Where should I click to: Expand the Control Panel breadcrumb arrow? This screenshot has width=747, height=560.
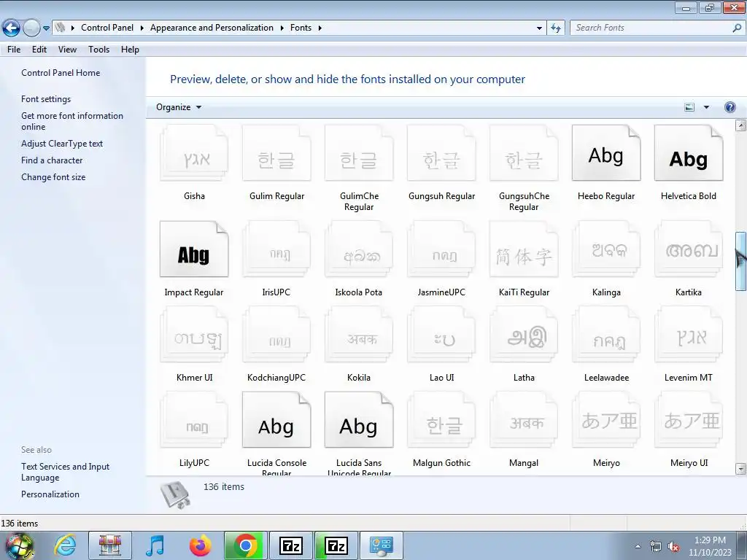click(142, 28)
